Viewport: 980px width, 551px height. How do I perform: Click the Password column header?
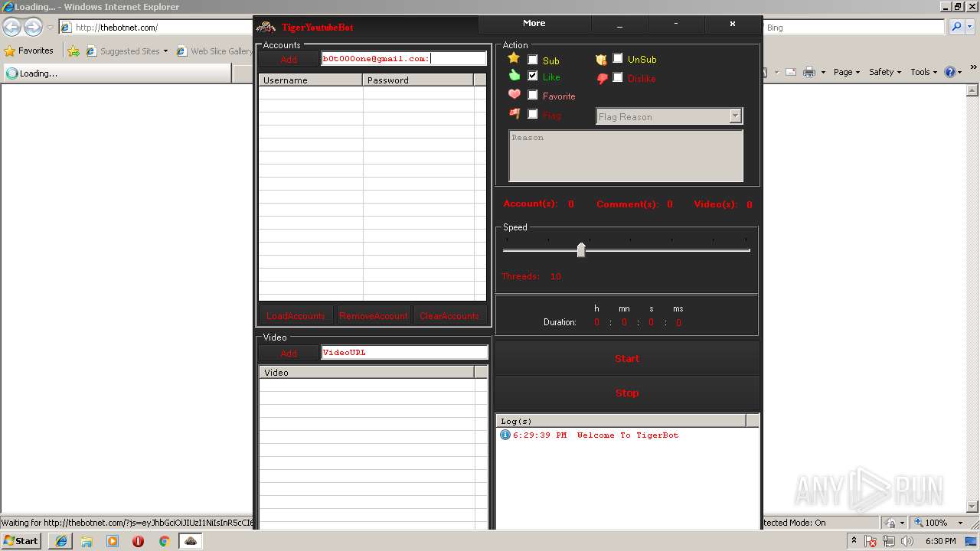[x=418, y=80]
